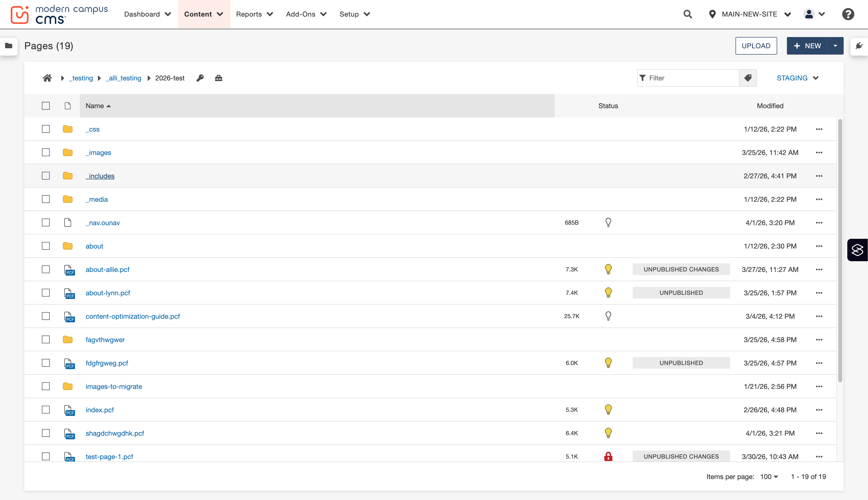868x500 pixels.
Task: Click the PCF file icon of about-lynn.pcf
Action: [69, 293]
